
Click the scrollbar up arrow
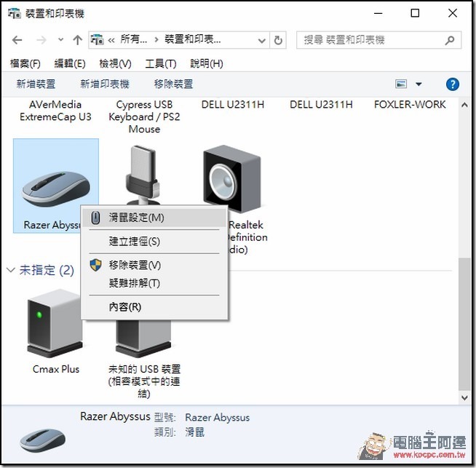coord(464,105)
